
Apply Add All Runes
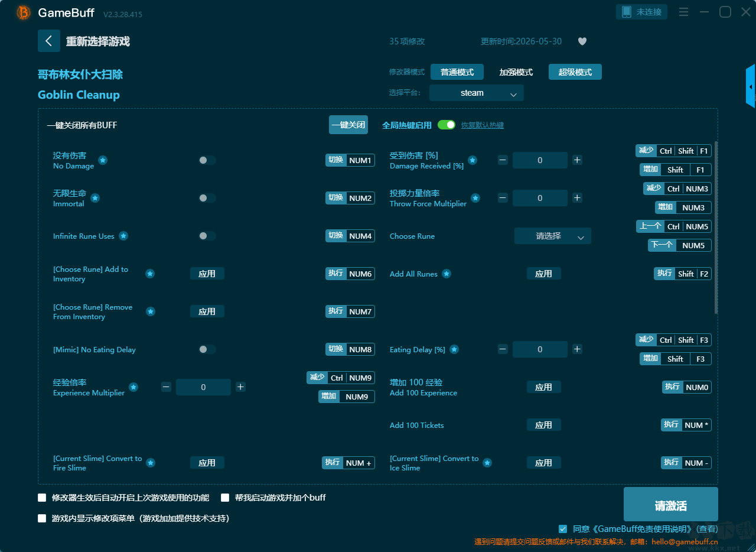(x=544, y=274)
